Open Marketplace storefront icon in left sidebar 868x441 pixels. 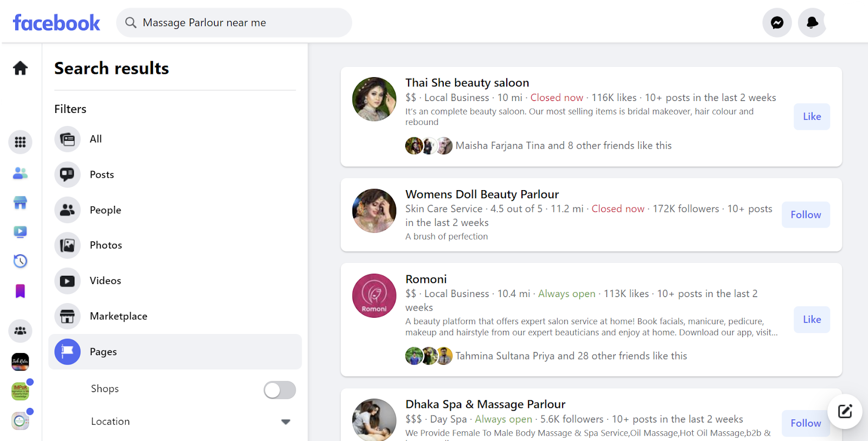pos(20,203)
